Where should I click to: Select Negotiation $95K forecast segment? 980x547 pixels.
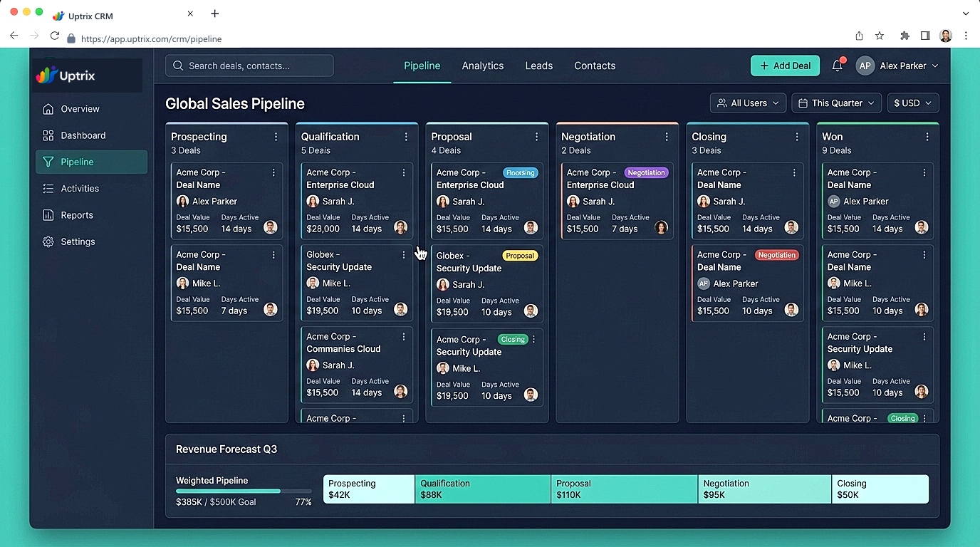[x=765, y=489]
